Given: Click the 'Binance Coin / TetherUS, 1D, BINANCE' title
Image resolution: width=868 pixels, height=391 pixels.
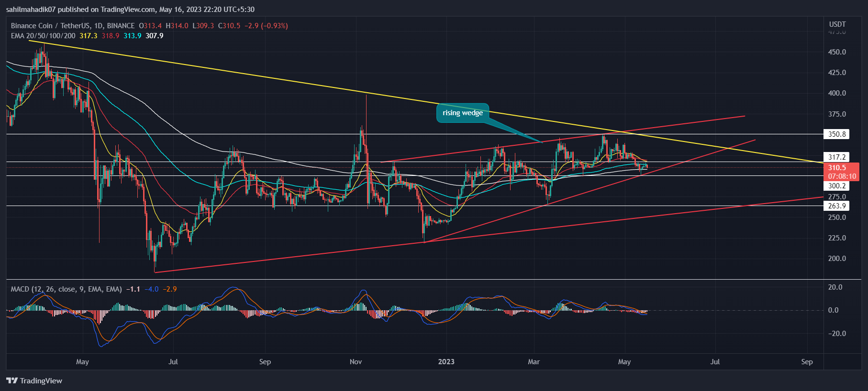Looking at the screenshot, I should click(x=73, y=26).
